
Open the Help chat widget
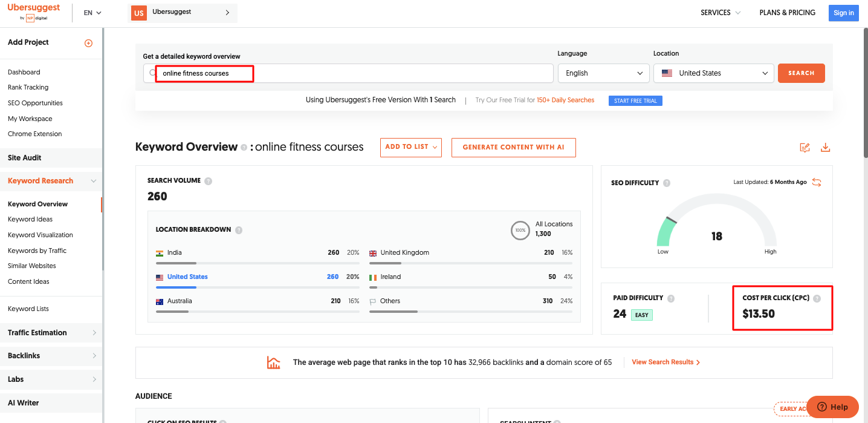(832, 407)
